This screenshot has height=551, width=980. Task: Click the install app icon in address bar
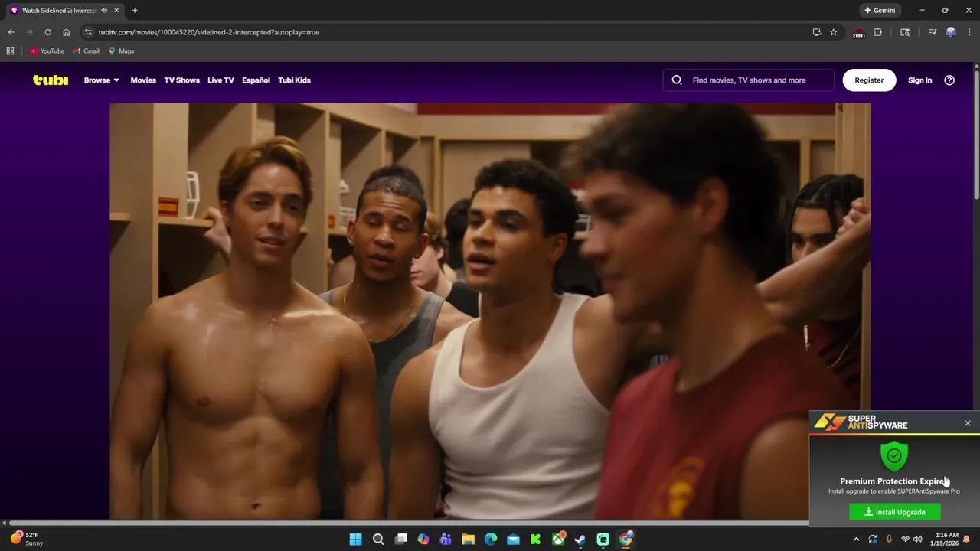pyautogui.click(x=817, y=32)
